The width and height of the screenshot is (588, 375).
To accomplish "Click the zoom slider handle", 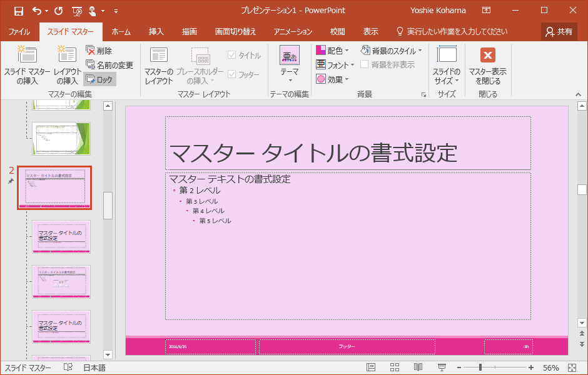I will (480, 368).
